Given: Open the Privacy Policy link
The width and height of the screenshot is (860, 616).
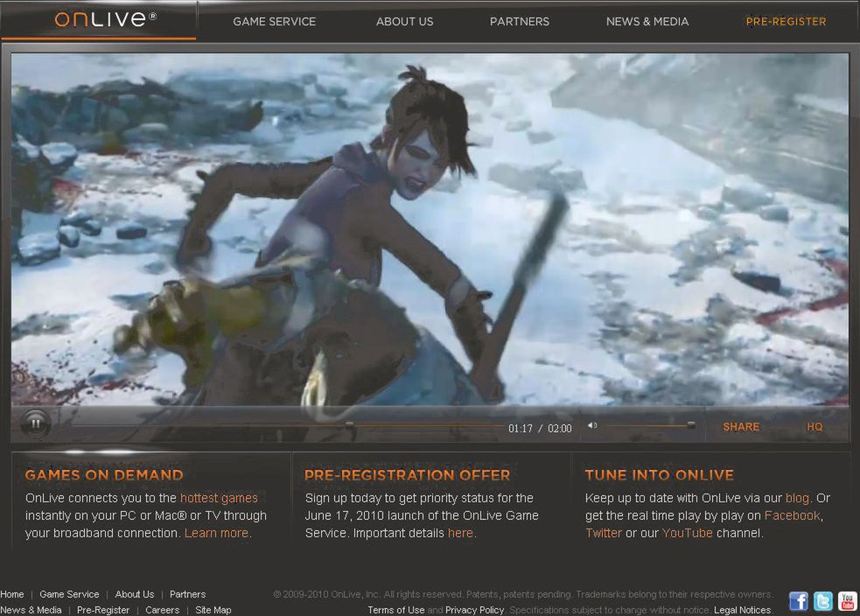Looking at the screenshot, I should pos(474,610).
